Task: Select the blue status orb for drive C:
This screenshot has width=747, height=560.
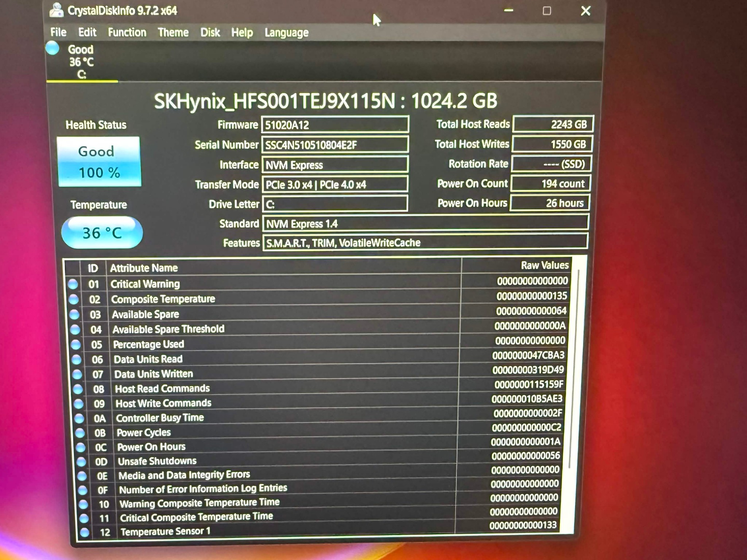Action: point(53,48)
